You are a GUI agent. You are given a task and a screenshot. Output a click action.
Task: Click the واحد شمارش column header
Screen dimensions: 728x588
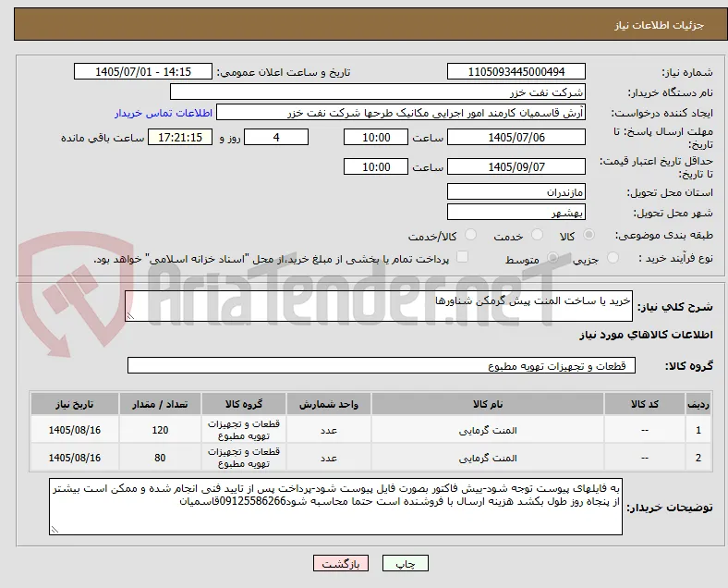tap(329, 404)
